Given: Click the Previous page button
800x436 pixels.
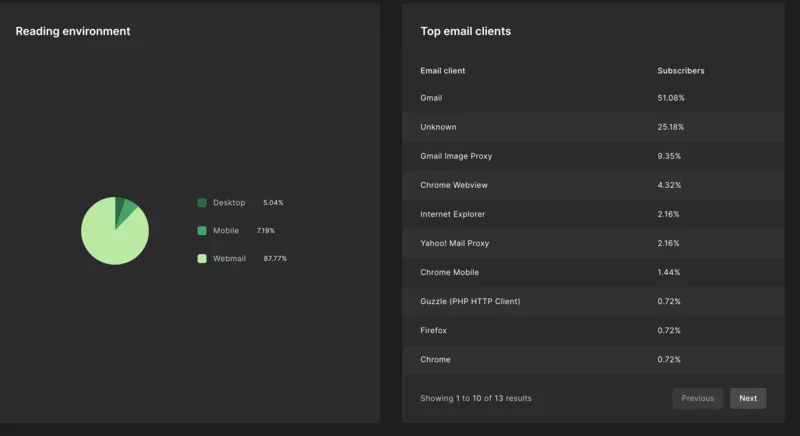Looking at the screenshot, I should coord(697,398).
